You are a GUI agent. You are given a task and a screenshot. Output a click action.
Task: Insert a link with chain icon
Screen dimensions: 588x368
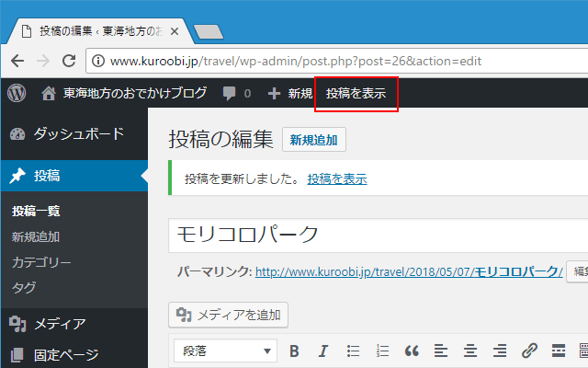click(x=529, y=351)
